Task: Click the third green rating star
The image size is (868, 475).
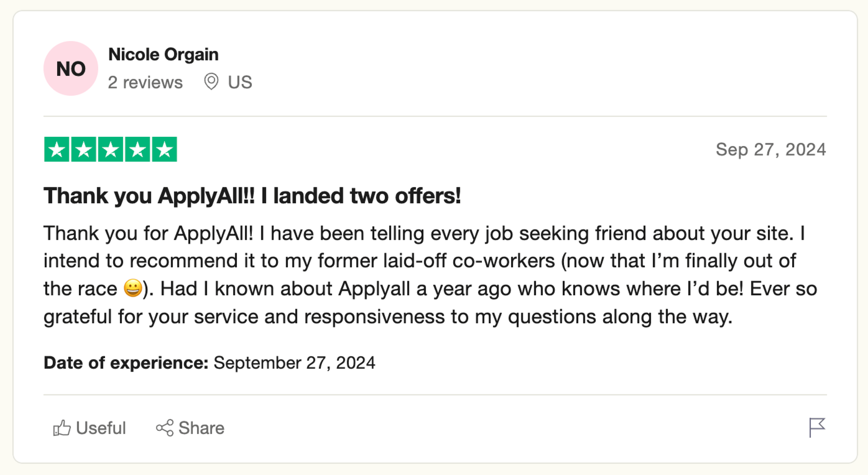Action: point(111,150)
